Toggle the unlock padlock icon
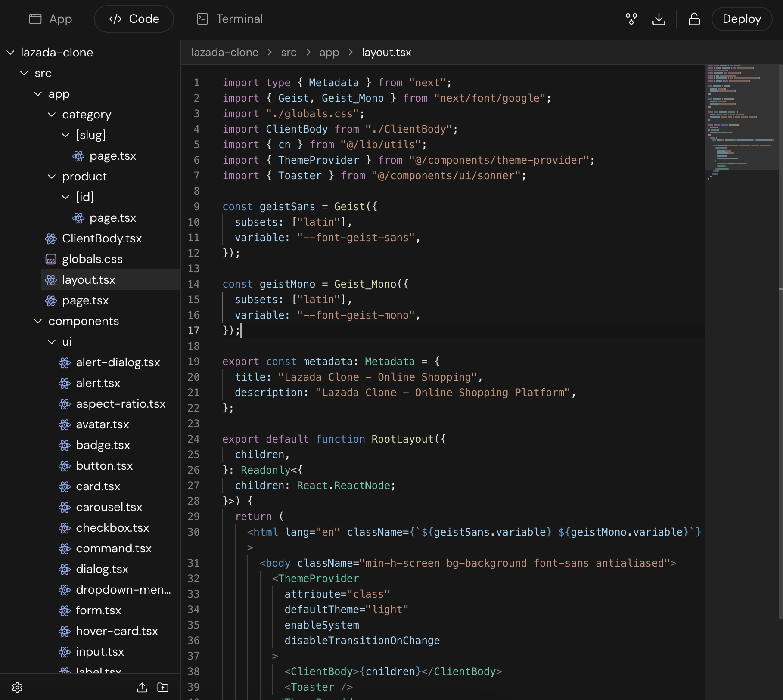 click(694, 19)
